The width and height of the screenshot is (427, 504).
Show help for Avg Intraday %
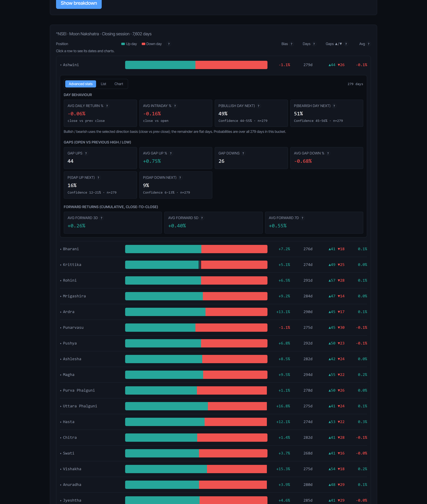point(175,106)
